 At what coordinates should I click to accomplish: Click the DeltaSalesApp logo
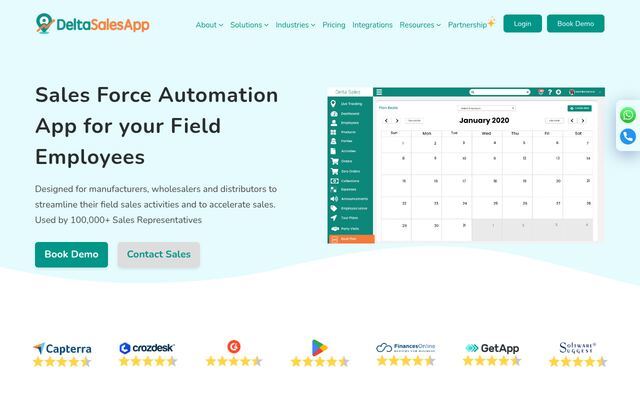tap(93, 24)
